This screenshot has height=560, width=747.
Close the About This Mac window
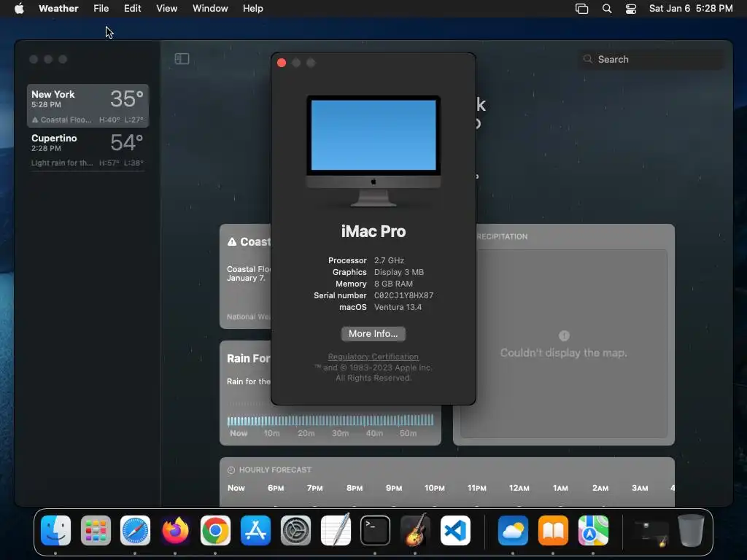click(x=282, y=63)
